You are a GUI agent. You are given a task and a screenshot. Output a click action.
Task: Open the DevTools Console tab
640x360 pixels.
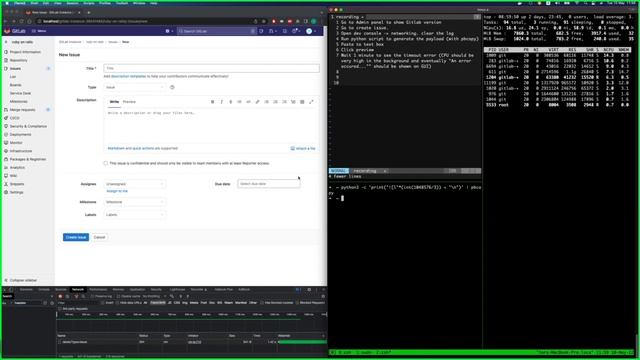(x=44, y=289)
